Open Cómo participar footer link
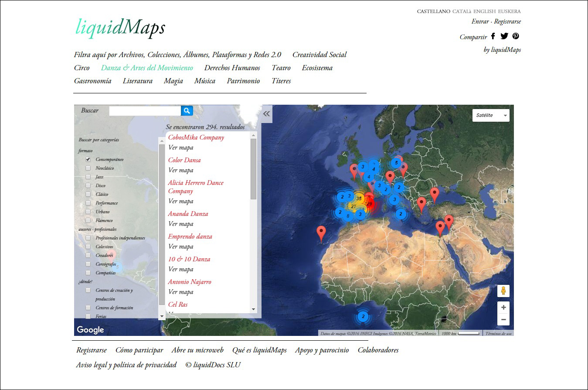 pyautogui.click(x=139, y=350)
